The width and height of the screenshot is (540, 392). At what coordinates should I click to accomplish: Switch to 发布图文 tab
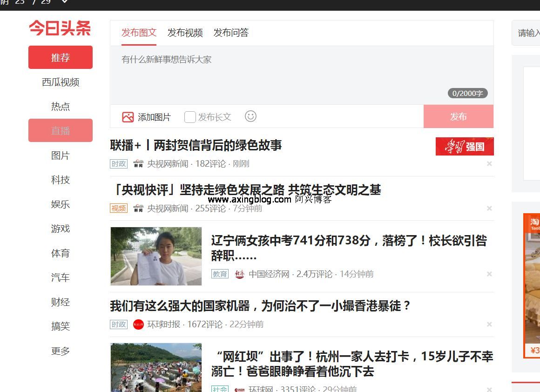[x=139, y=33]
